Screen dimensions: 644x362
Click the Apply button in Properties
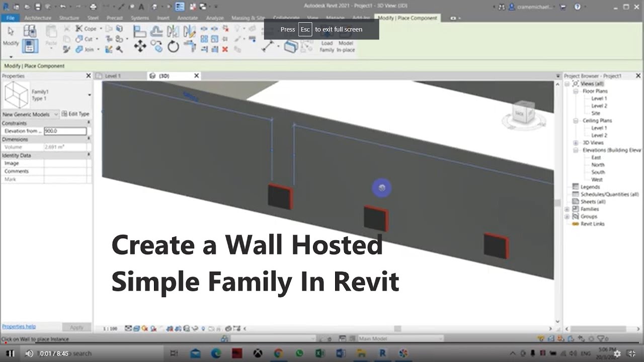(76, 327)
